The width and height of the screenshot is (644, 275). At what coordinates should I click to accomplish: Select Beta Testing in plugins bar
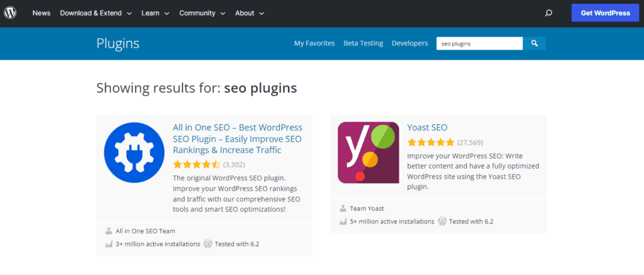pos(363,43)
